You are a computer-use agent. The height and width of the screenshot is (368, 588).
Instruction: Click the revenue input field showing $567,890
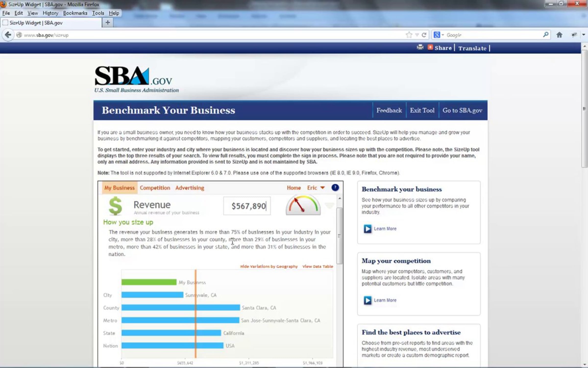coord(247,206)
